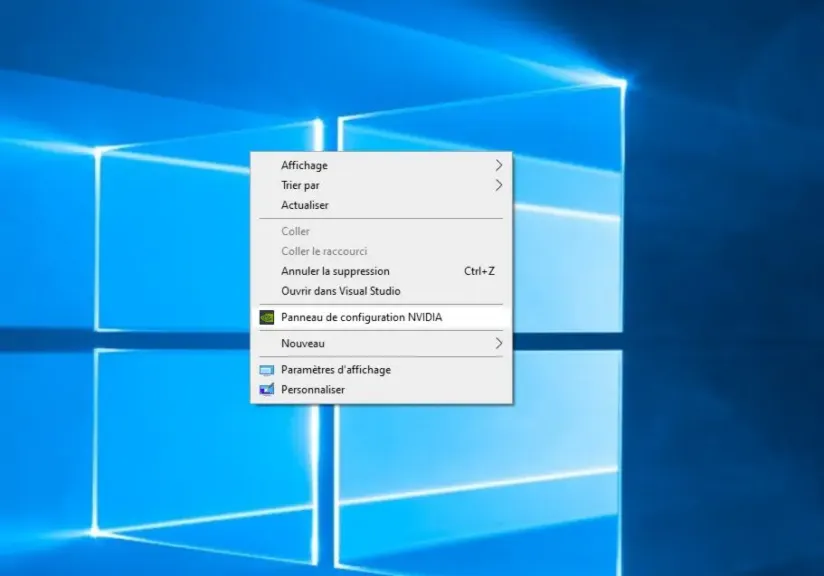Select Annuler la suppression
Screen dimensions: 824x576
click(x=381, y=272)
